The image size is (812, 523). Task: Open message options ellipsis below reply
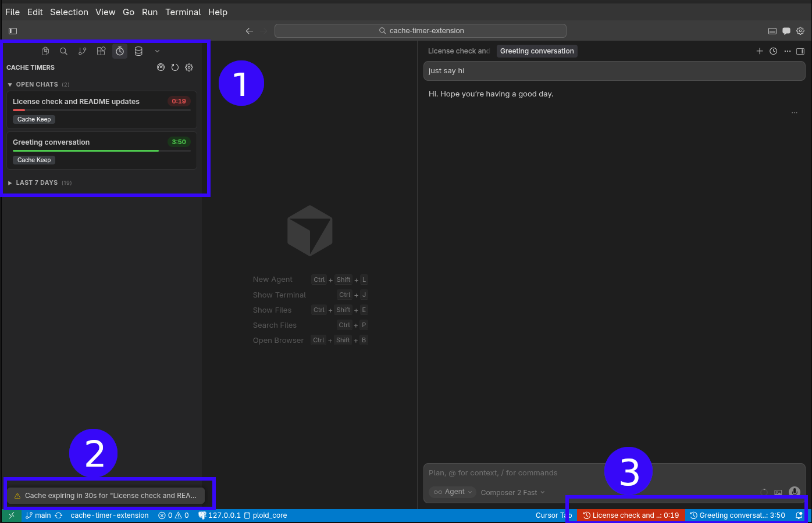point(795,113)
